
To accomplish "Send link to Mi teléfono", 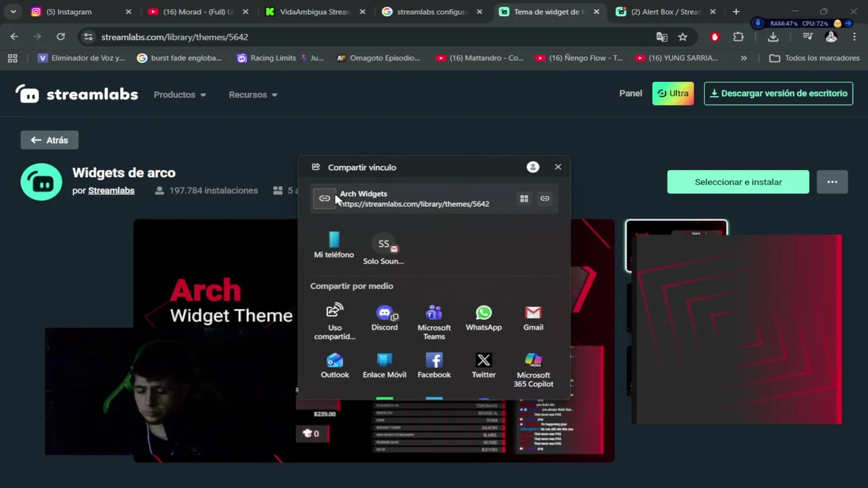I will coord(334,245).
